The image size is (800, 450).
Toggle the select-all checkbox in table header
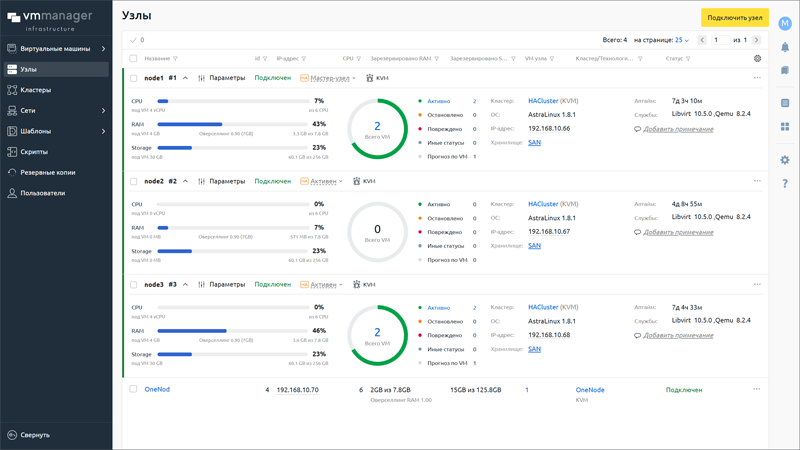click(x=133, y=59)
